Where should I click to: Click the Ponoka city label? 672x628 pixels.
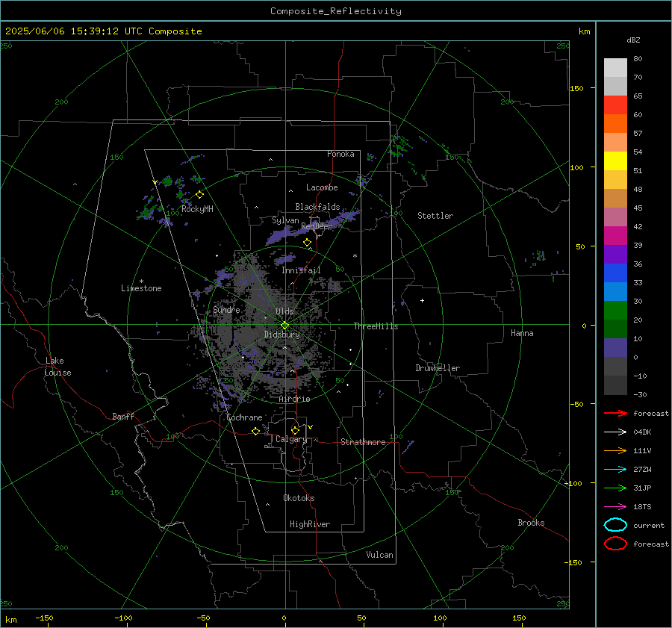340,154
